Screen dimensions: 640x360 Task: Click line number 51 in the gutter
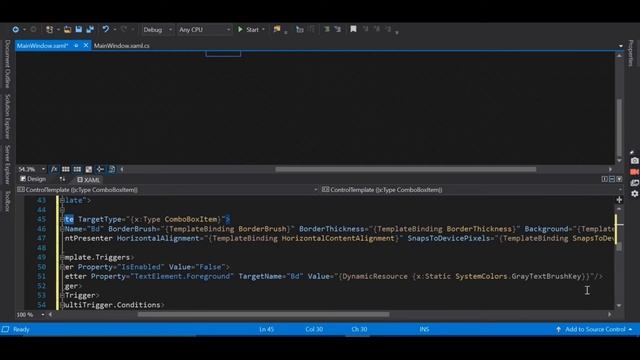pos(41,276)
